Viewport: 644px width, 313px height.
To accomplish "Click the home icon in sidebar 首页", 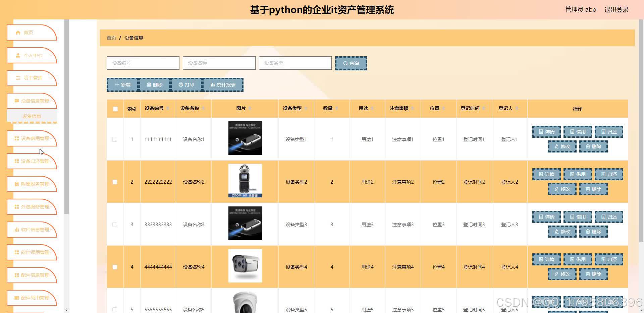I will (18, 33).
